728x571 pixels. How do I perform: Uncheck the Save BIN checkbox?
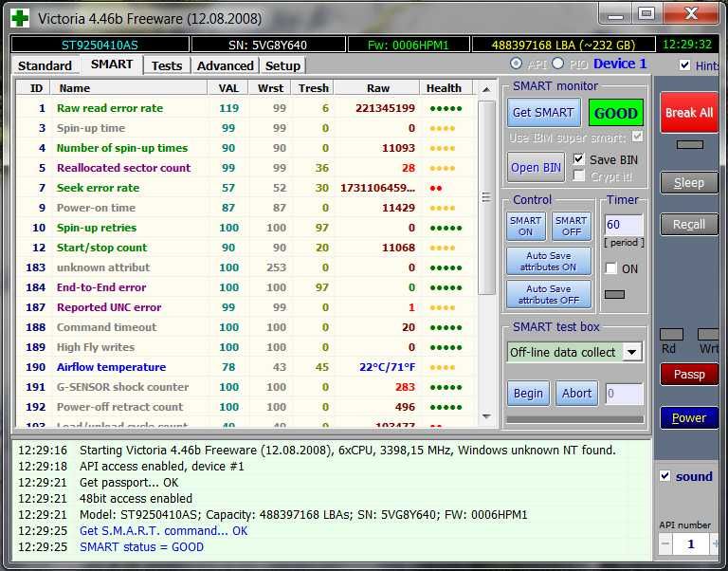click(x=578, y=159)
